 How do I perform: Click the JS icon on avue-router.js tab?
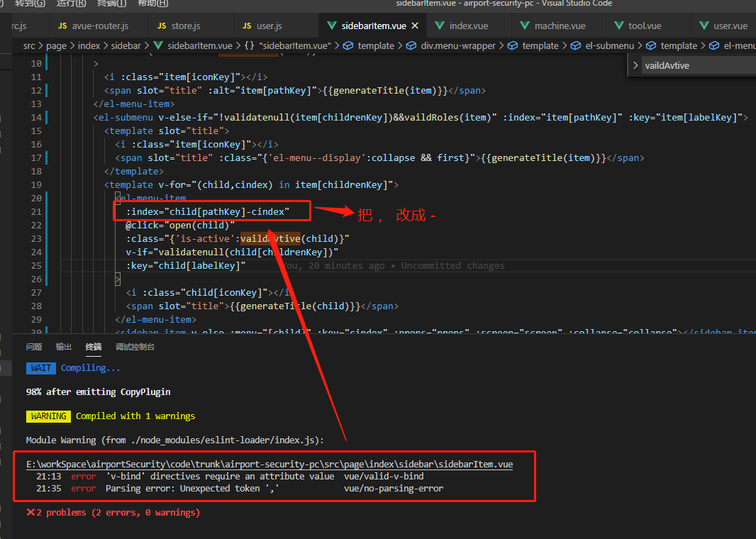[x=62, y=26]
